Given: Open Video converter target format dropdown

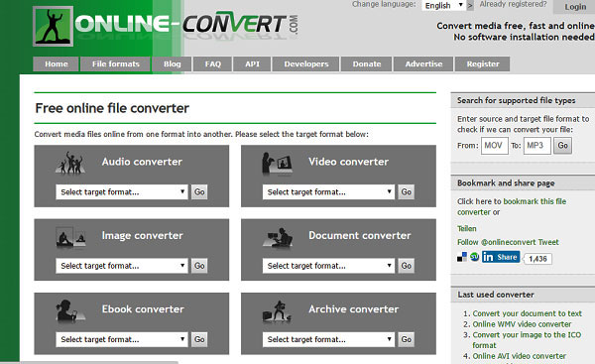Looking at the screenshot, I should point(328,192).
